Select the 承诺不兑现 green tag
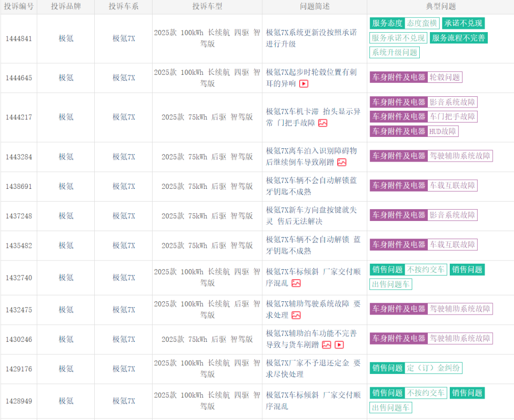Screen dimensions: 514x420 click(463, 23)
